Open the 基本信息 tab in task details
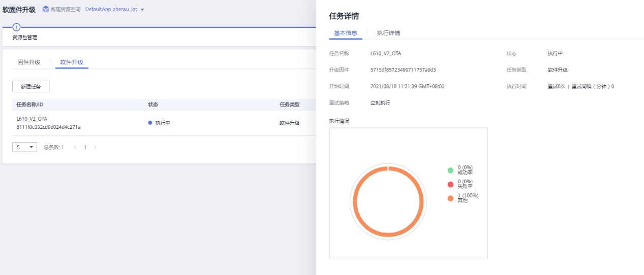 point(346,33)
